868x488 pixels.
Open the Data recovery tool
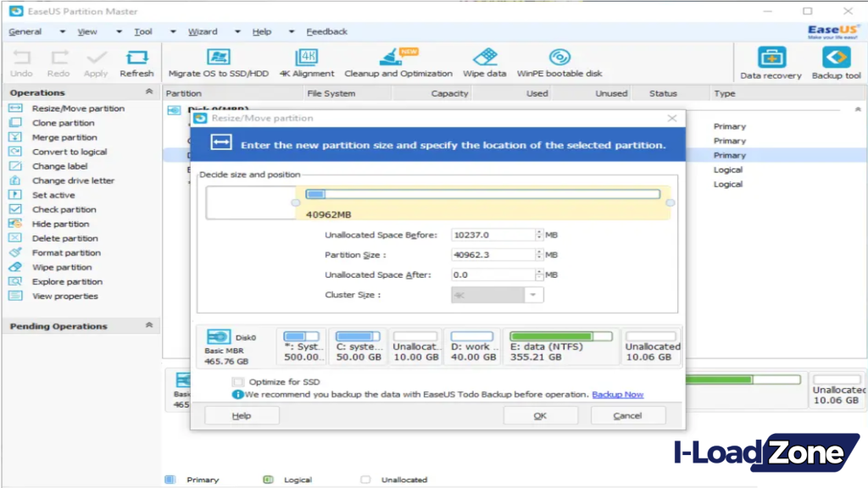[x=770, y=62]
